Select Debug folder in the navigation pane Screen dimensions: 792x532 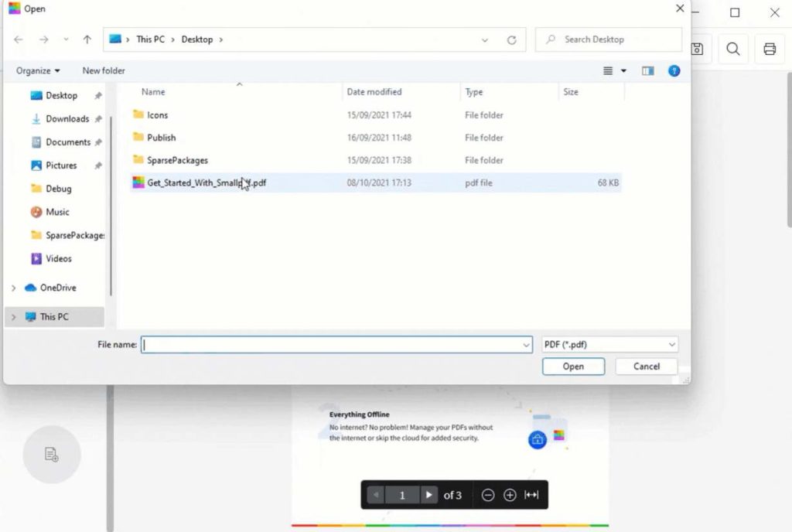point(58,188)
